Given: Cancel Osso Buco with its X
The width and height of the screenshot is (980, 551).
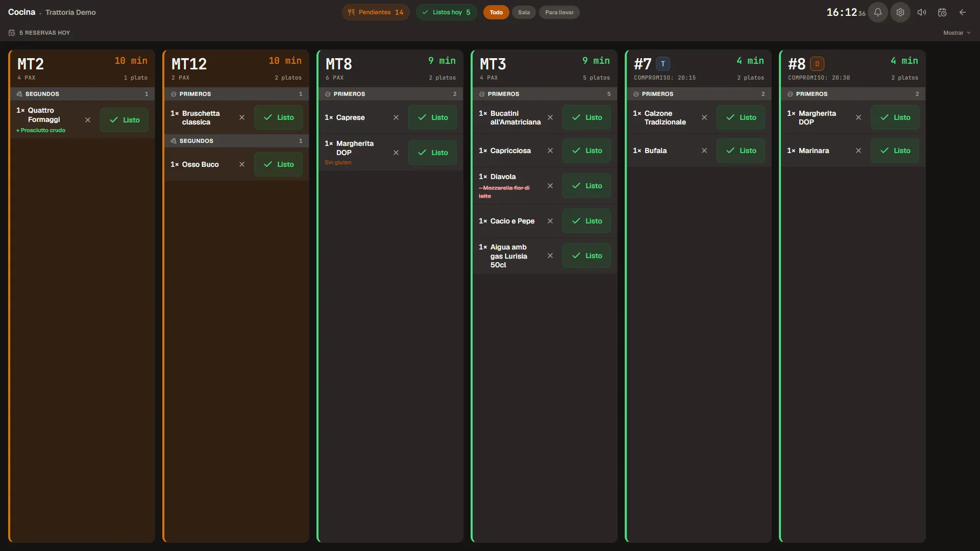Looking at the screenshot, I should [242, 164].
